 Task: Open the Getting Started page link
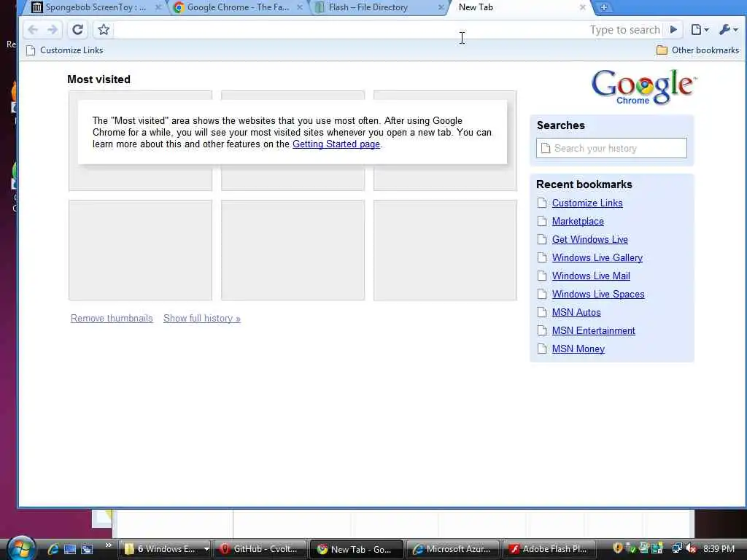[336, 144]
